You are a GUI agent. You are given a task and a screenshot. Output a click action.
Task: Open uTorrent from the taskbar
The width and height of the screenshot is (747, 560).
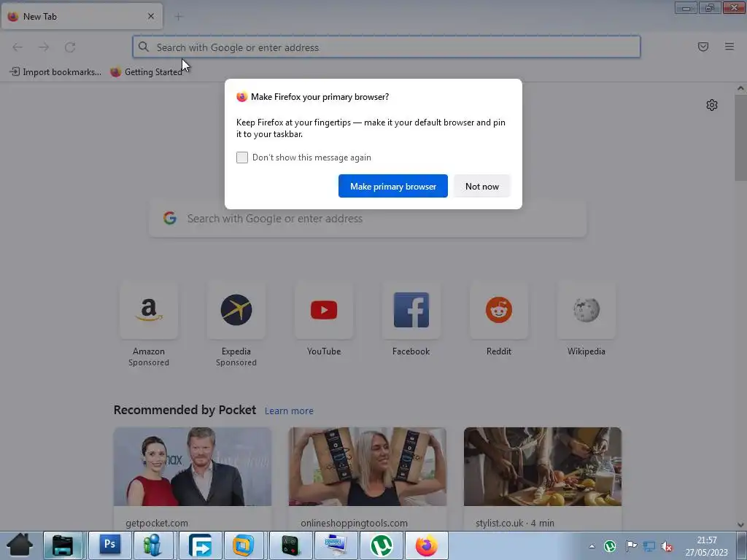pyautogui.click(x=381, y=545)
